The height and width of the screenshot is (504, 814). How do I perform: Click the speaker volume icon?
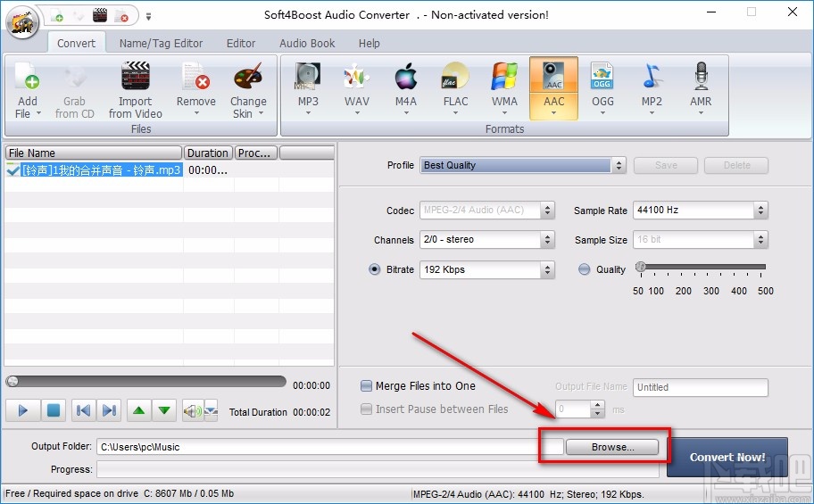(x=193, y=411)
